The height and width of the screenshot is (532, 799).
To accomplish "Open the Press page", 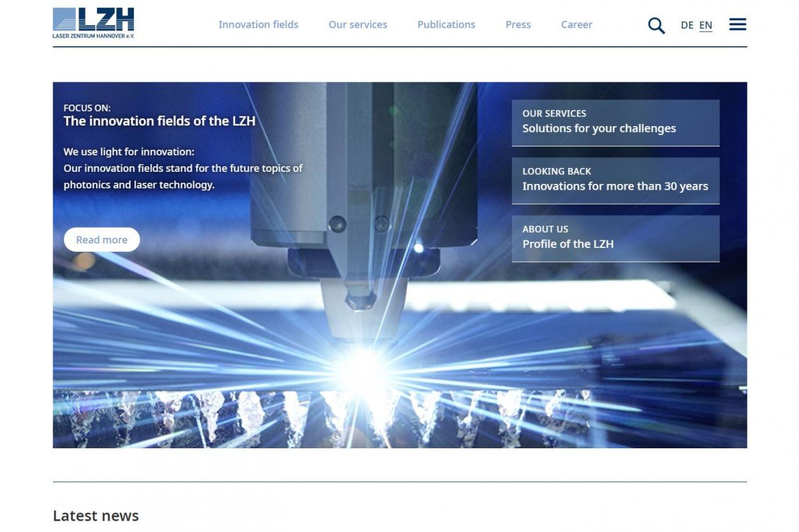I will pos(518,25).
